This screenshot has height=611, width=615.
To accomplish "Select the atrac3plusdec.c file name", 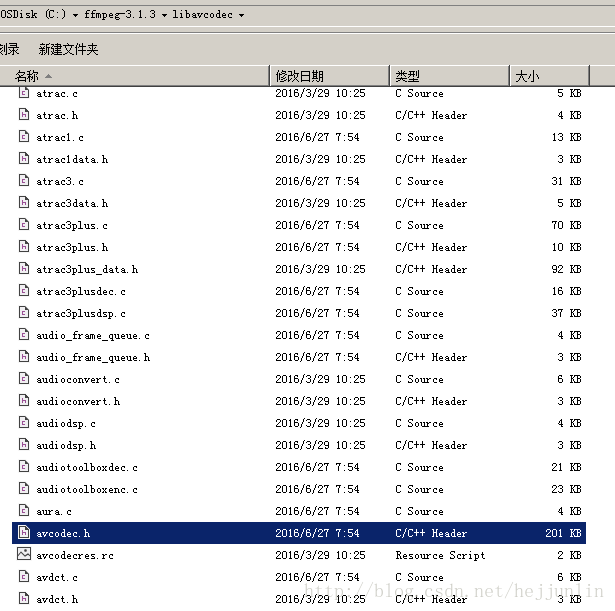I will pyautogui.click(x=81, y=291).
